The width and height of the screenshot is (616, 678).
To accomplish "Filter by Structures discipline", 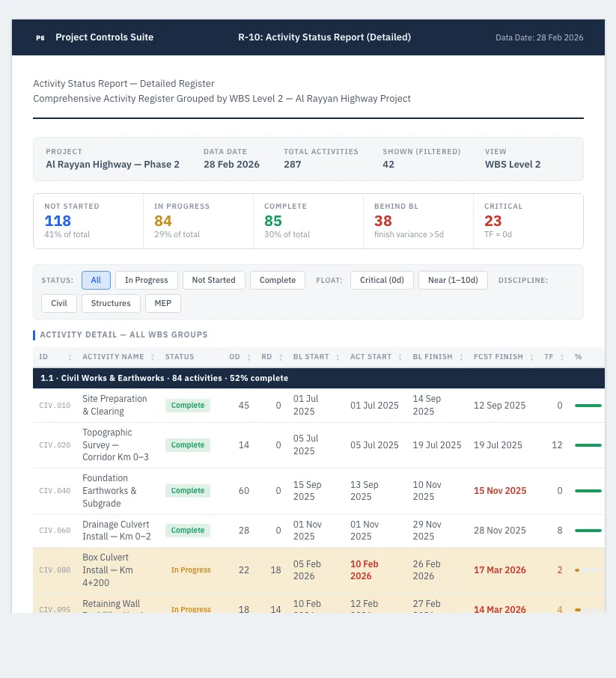I will pyautogui.click(x=111, y=304).
